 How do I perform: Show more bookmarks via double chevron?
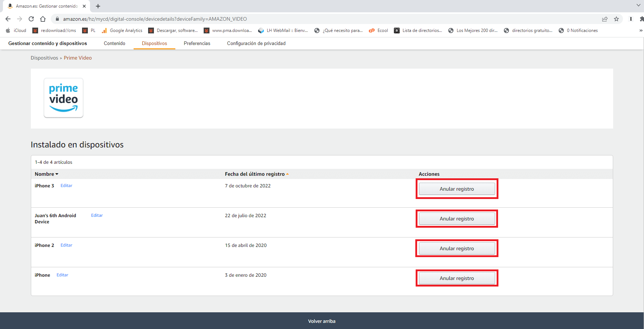641,31
